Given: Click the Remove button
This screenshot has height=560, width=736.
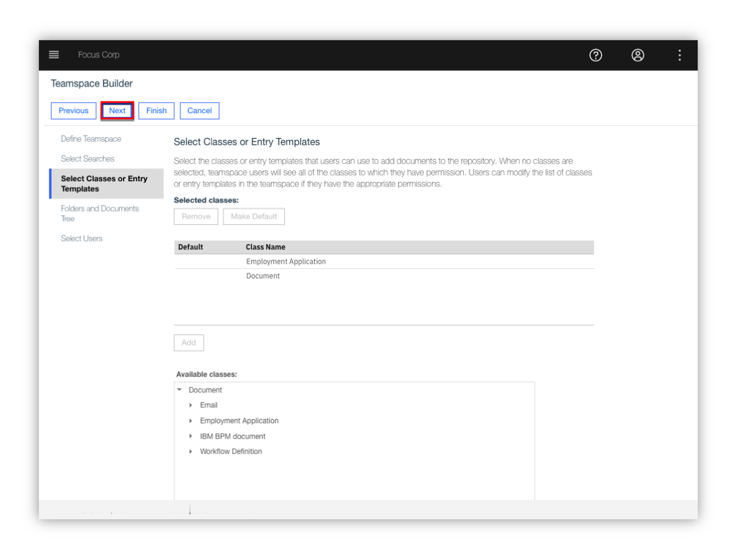Looking at the screenshot, I should pos(195,216).
